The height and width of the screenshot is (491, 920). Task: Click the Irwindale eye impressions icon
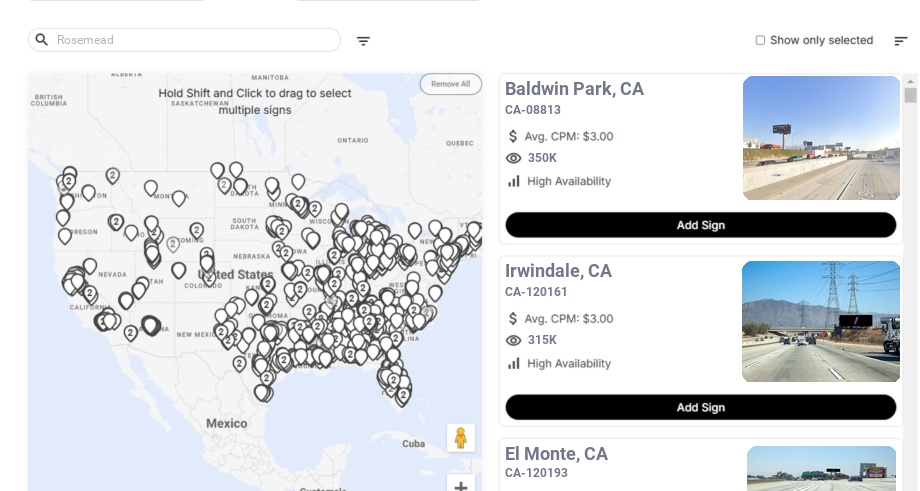tap(513, 340)
